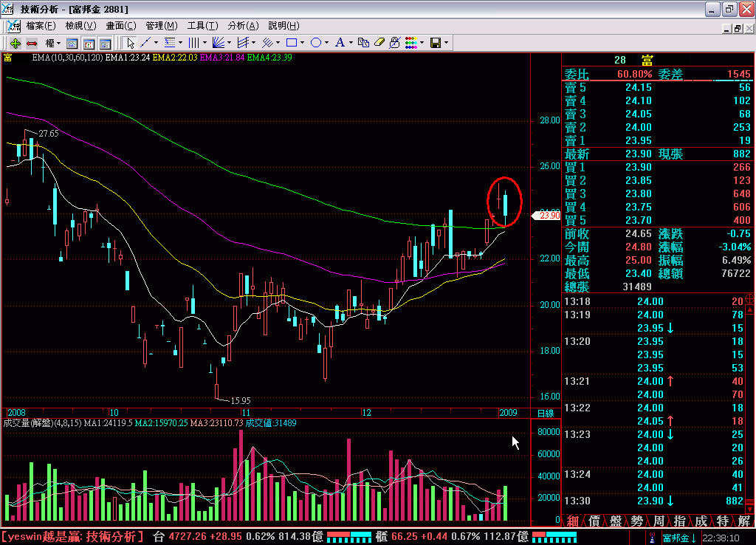Click the 買1 23.90 bid row
Image resolution: width=756 pixels, height=545 pixels.
coord(658,167)
